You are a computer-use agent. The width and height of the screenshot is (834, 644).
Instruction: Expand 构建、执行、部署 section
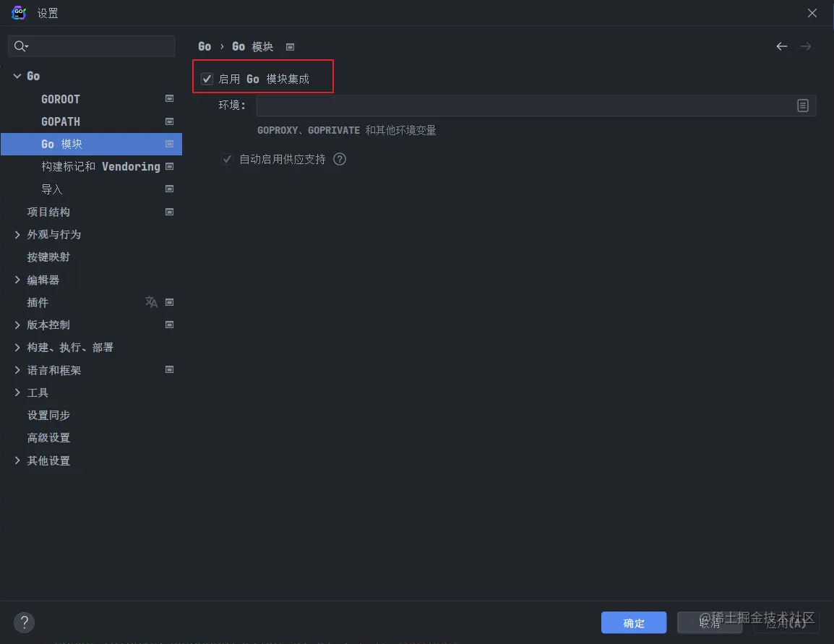(17, 347)
